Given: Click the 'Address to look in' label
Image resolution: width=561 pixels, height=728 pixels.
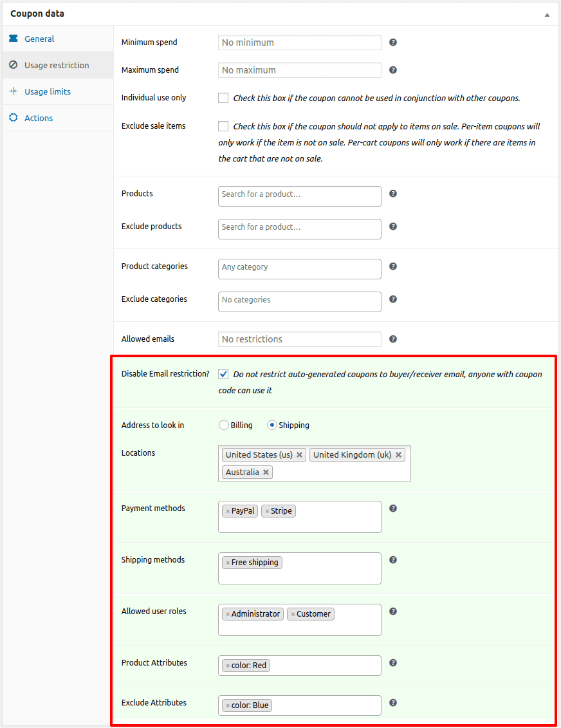Looking at the screenshot, I should (152, 425).
